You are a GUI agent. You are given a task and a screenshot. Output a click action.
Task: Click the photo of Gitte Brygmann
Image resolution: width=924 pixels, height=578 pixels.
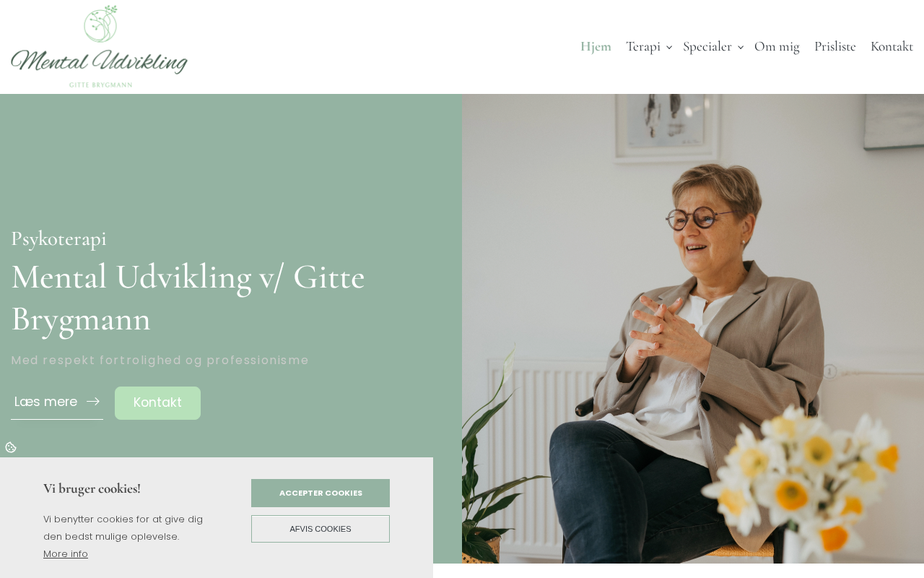[693, 329]
